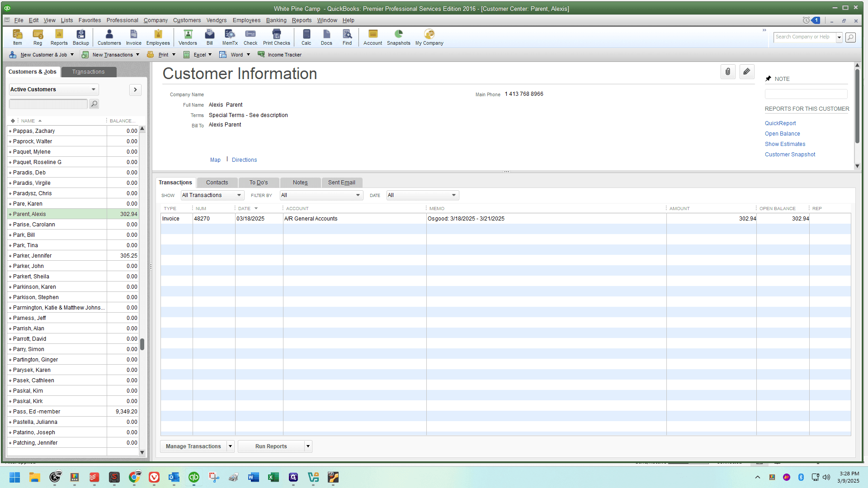Select invoice 48270 row

(505, 219)
